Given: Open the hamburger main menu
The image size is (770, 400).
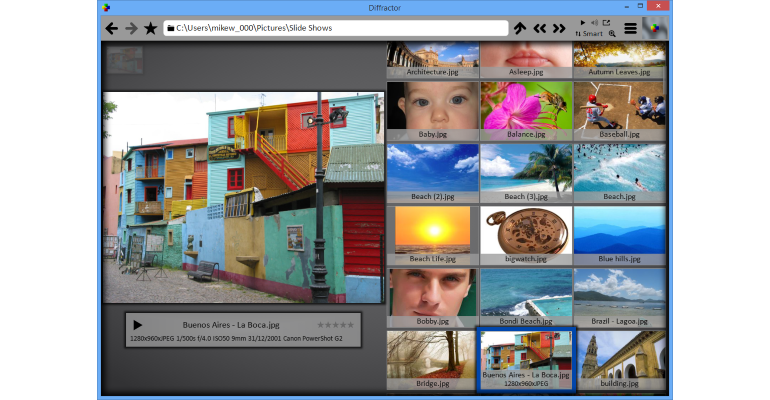Looking at the screenshot, I should click(x=630, y=28).
